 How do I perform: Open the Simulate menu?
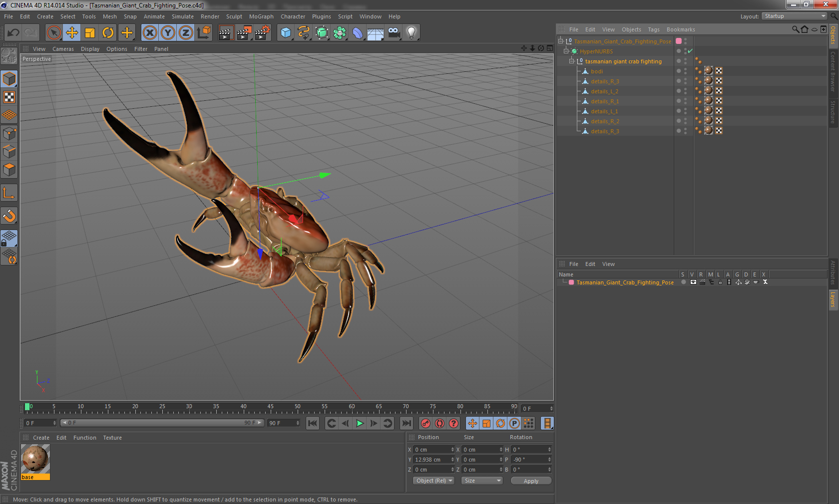(183, 16)
